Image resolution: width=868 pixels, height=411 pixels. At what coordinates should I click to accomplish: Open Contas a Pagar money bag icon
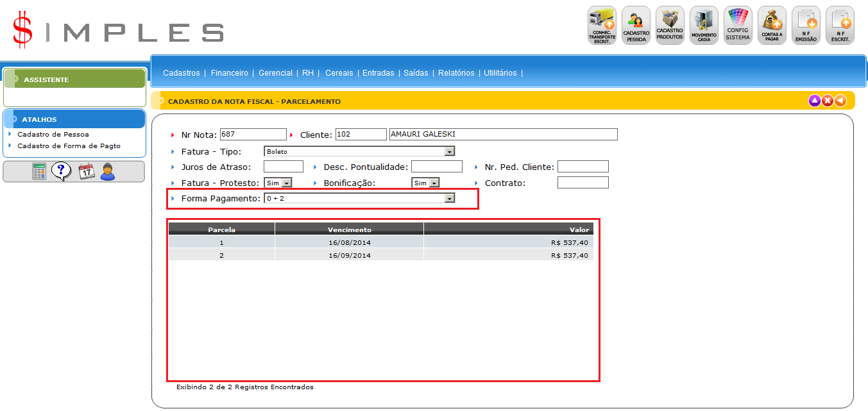tap(772, 26)
